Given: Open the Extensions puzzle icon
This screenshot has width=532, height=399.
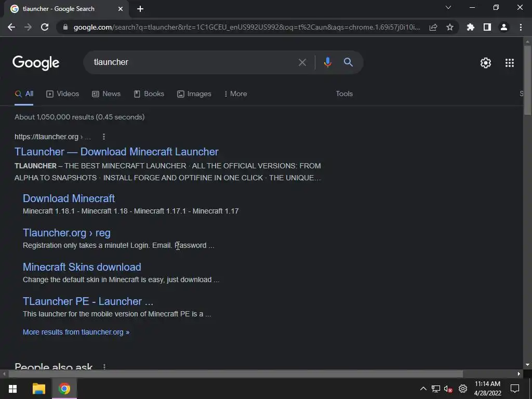Looking at the screenshot, I should (471, 27).
